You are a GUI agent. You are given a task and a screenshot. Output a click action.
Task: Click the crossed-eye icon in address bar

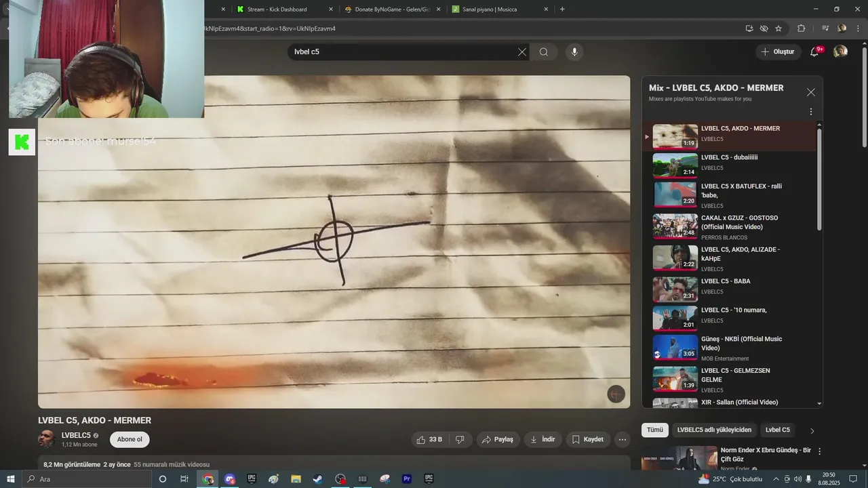[764, 28]
